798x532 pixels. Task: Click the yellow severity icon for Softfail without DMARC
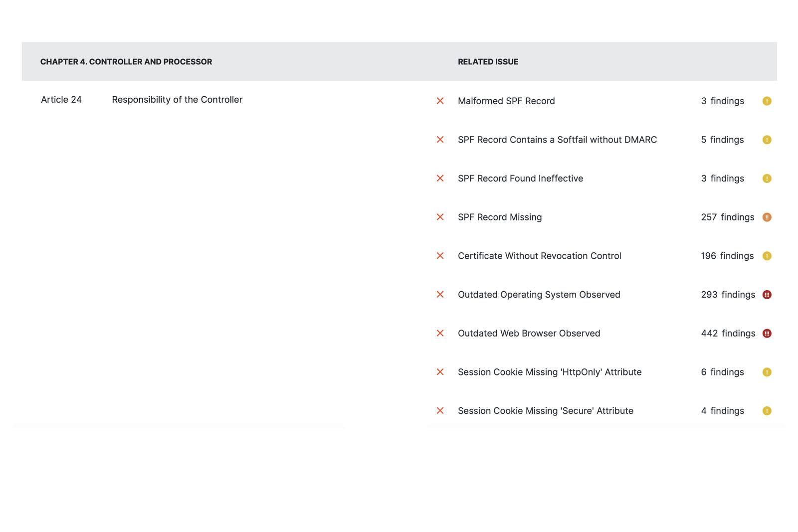[x=767, y=140]
